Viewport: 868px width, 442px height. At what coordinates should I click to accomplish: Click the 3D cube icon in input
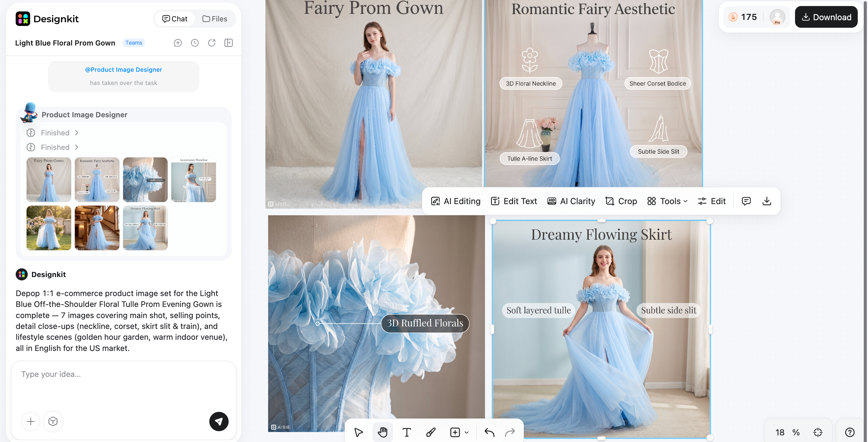53,421
